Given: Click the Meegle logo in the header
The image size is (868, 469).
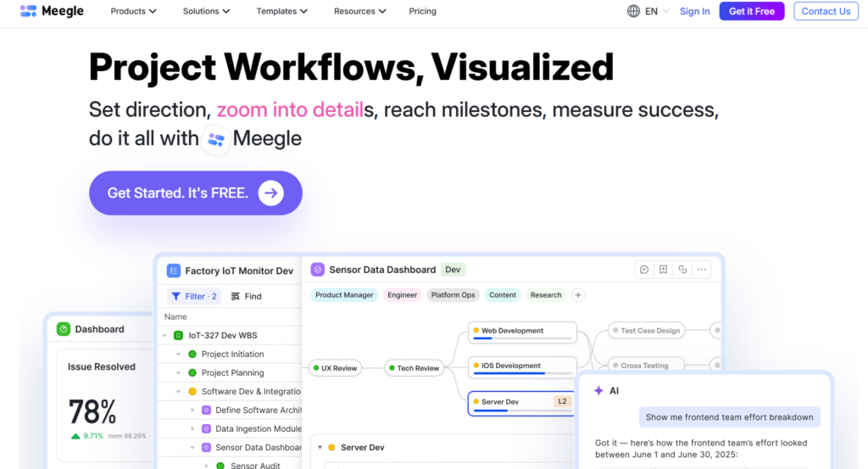Looking at the screenshot, I should click(x=52, y=11).
